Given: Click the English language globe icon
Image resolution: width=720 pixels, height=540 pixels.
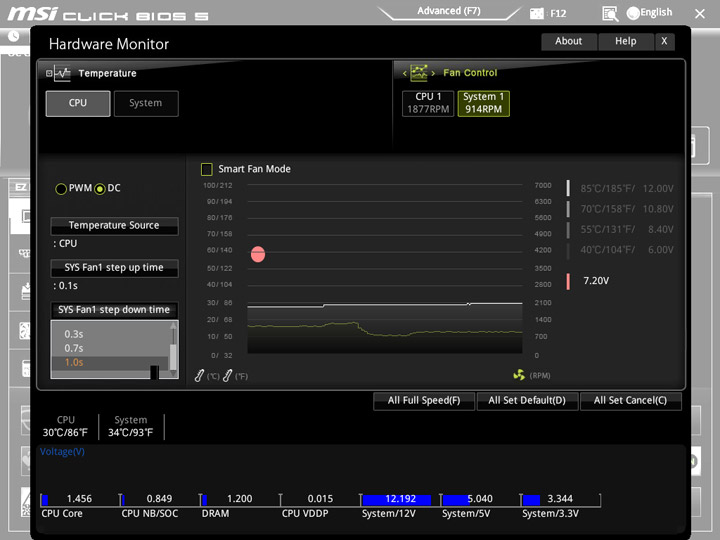Looking at the screenshot, I should coord(633,13).
